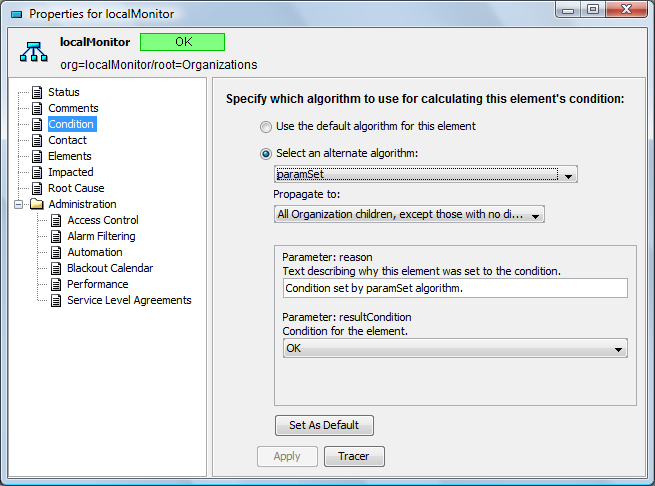Click the 'org=localMonitor/root=Organizations' path text
The height and width of the screenshot is (486, 655).
[159, 65]
